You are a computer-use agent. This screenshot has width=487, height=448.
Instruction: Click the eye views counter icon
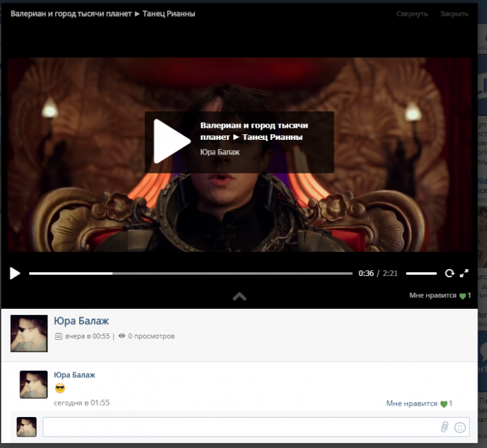pos(121,336)
